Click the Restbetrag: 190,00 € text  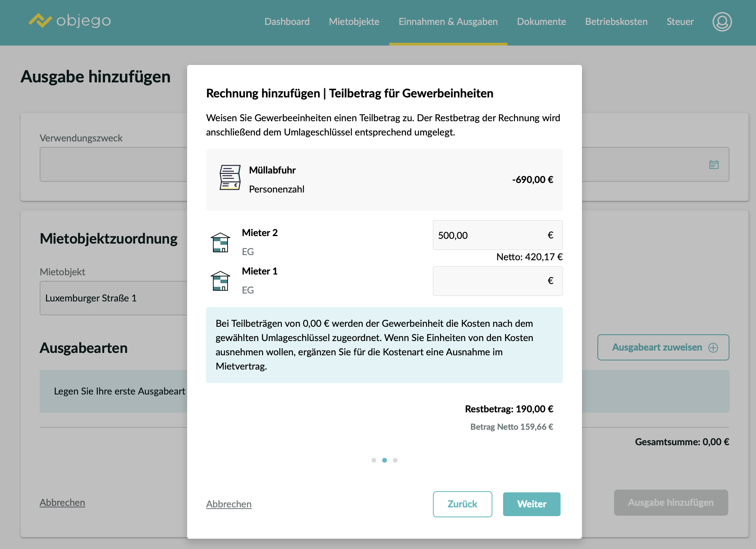click(x=509, y=409)
